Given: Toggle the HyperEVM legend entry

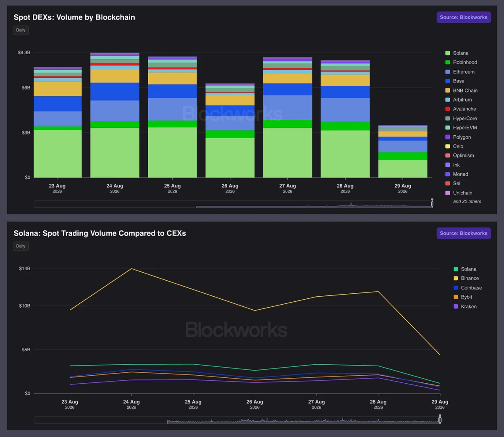Looking at the screenshot, I should pyautogui.click(x=461, y=128).
